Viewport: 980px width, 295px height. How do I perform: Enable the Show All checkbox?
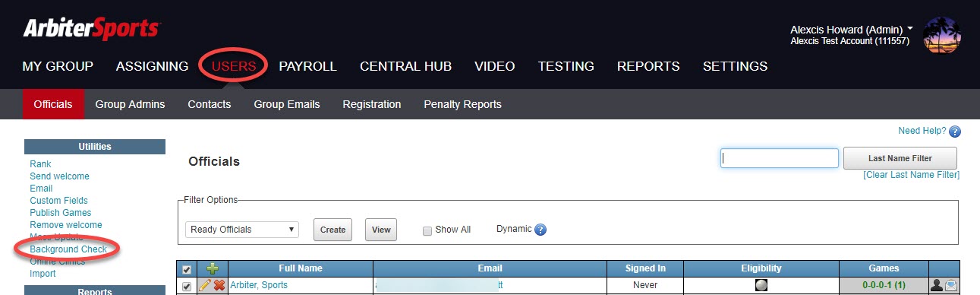click(x=427, y=230)
